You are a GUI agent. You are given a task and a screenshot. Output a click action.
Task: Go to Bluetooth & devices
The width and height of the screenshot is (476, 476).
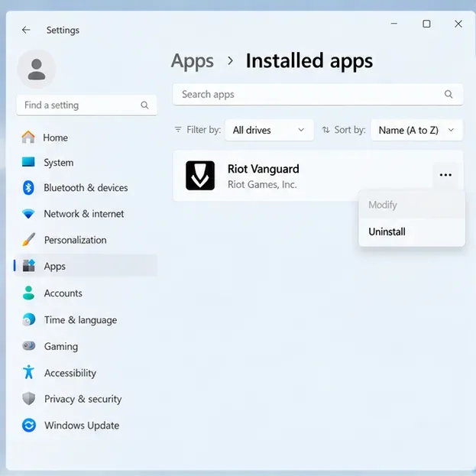click(86, 188)
